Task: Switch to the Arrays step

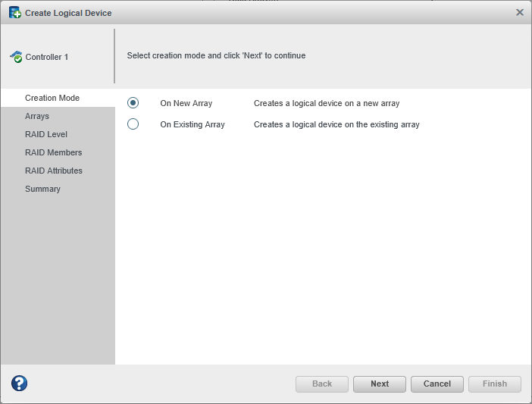Action: [37, 116]
